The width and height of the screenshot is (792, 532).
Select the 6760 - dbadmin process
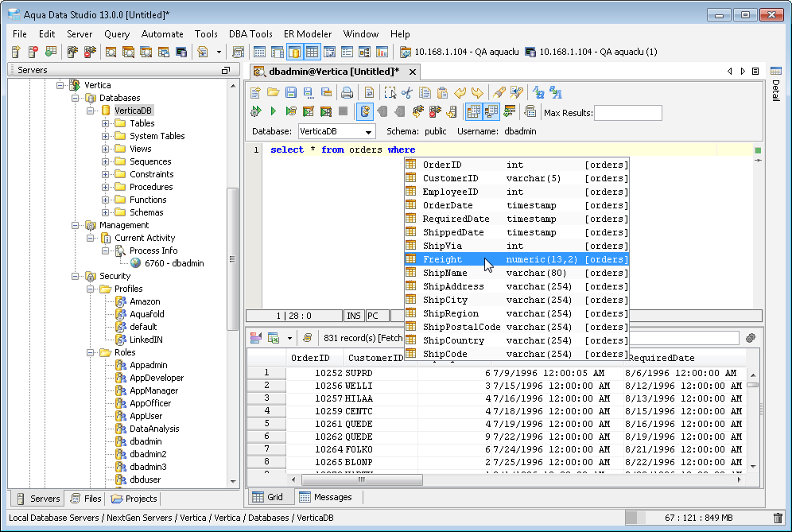pyautogui.click(x=174, y=263)
